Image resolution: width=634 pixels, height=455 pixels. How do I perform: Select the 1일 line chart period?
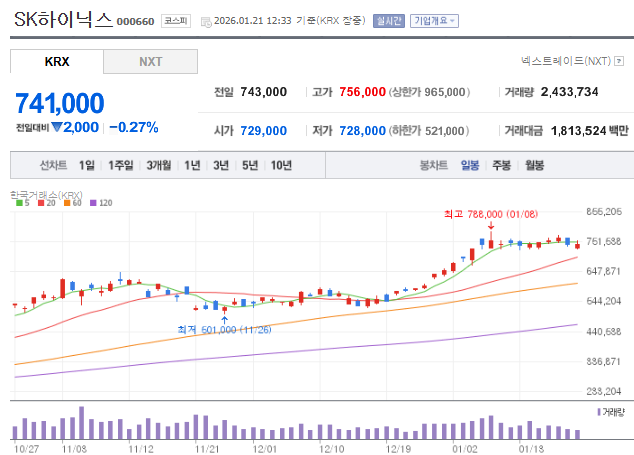87,165
